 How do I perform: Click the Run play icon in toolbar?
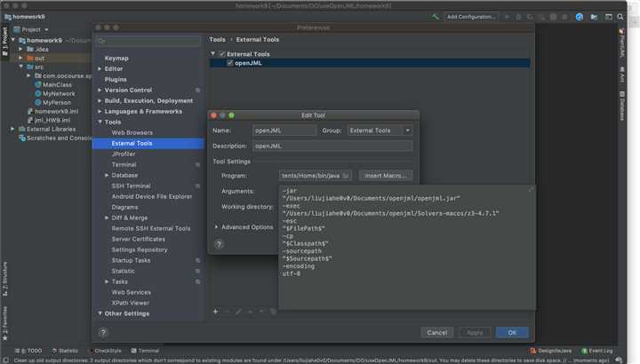(507, 17)
